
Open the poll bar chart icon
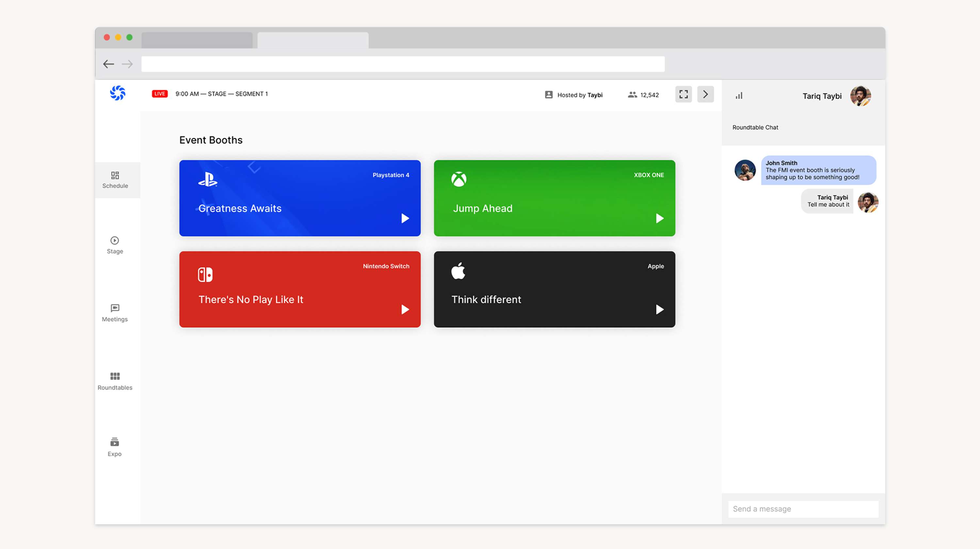tap(739, 96)
